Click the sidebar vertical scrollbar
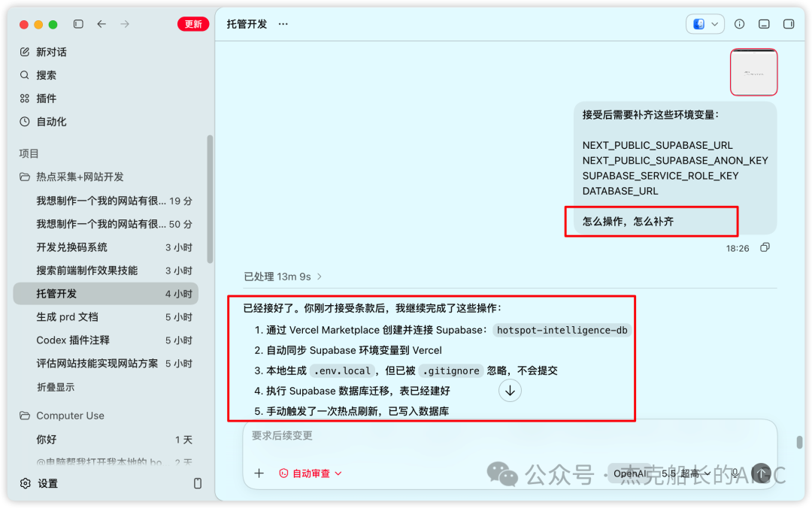Screen dimensions: 812x508 click(210, 199)
